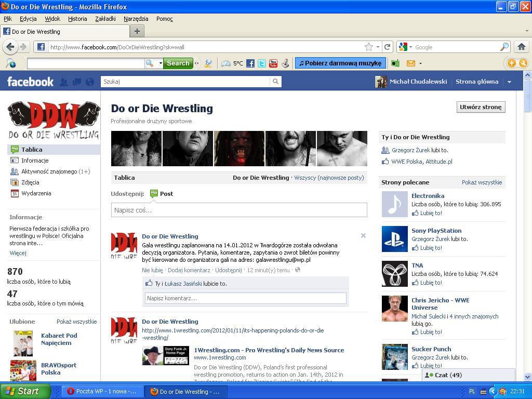
Task: Open Facebook notifications globe icon
Action: pyautogui.click(x=89, y=82)
